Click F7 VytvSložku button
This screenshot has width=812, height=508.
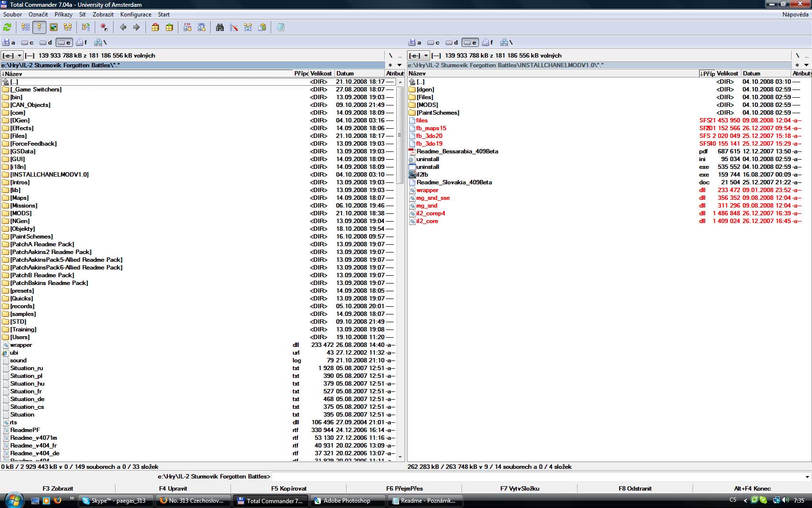(x=520, y=488)
